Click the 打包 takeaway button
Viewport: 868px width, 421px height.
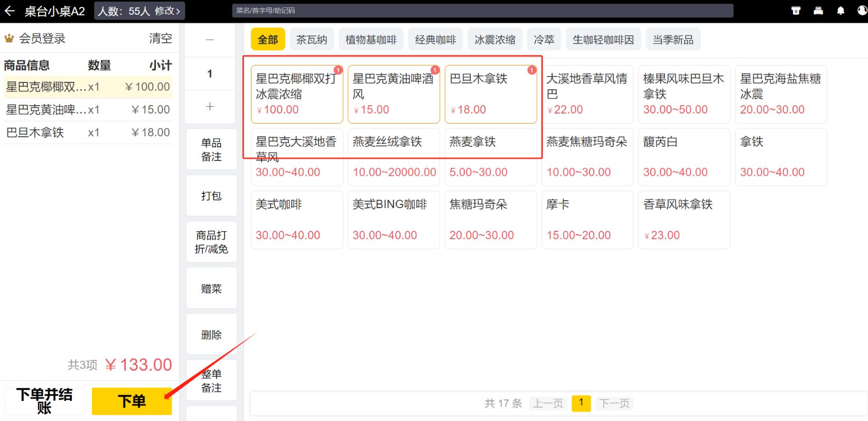(211, 196)
